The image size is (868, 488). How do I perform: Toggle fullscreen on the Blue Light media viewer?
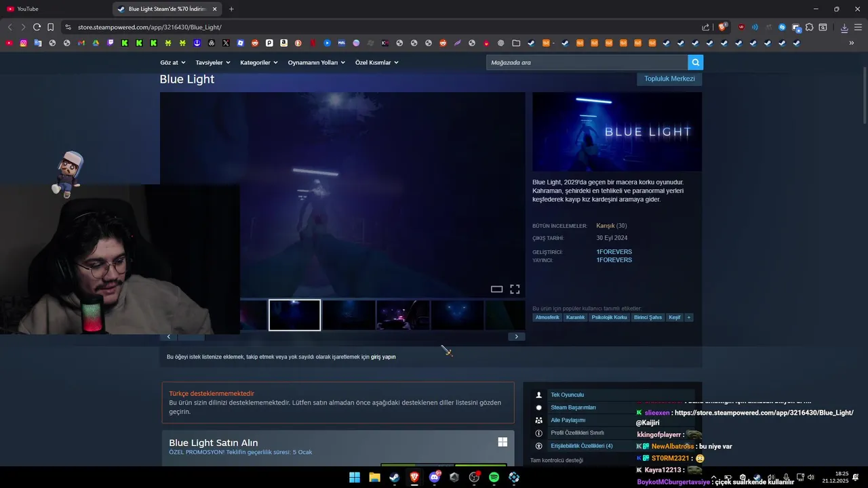[x=515, y=289]
